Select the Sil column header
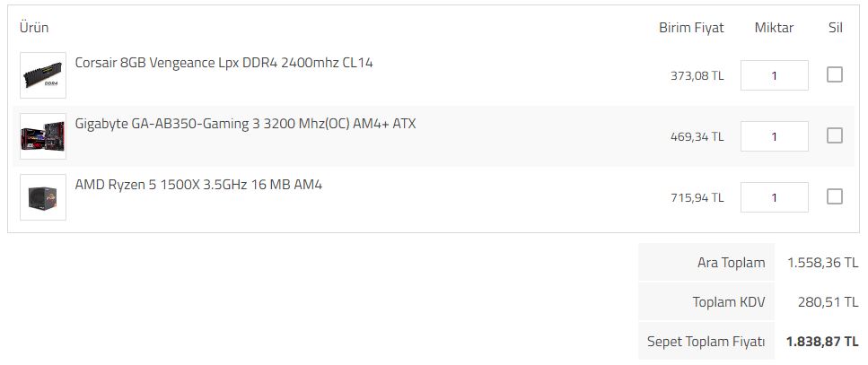 click(836, 28)
